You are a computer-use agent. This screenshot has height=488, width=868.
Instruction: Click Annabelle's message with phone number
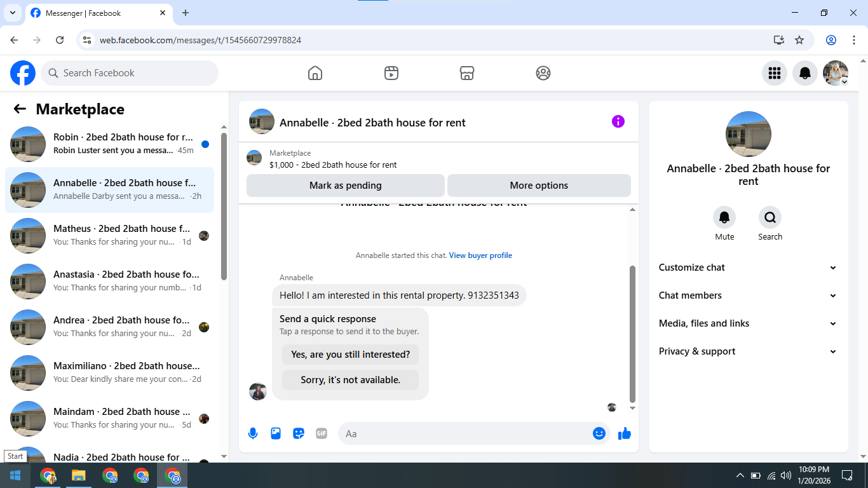point(399,295)
